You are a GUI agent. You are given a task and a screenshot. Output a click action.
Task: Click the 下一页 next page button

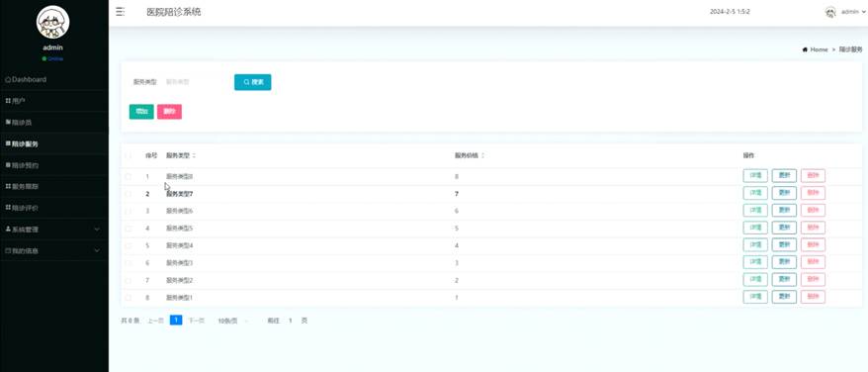pos(197,321)
